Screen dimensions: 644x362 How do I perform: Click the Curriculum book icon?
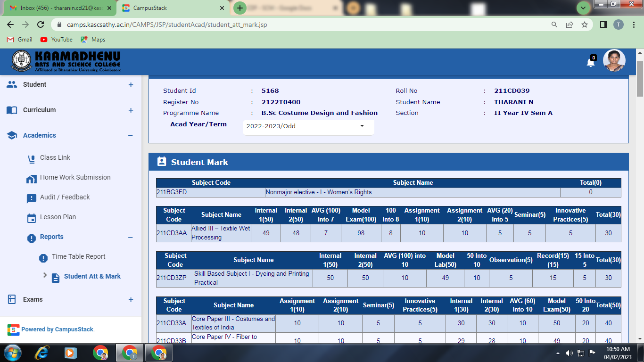12,110
